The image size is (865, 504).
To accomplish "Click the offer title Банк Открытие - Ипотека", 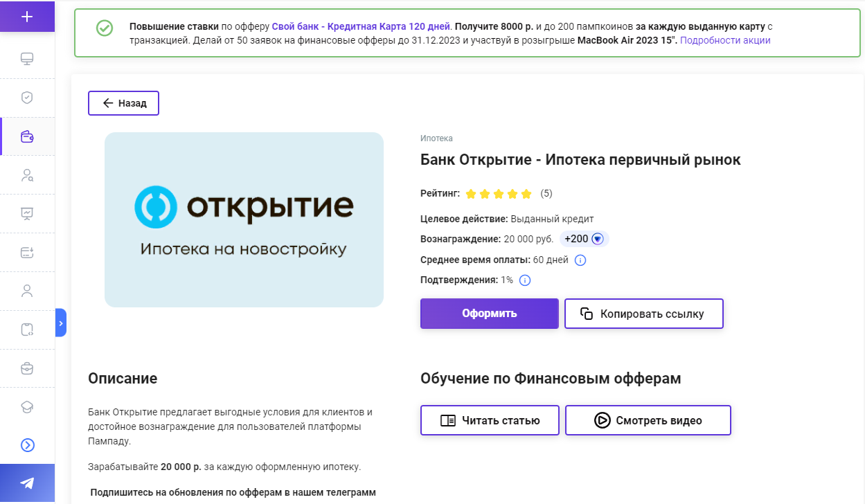I will pyautogui.click(x=580, y=160).
